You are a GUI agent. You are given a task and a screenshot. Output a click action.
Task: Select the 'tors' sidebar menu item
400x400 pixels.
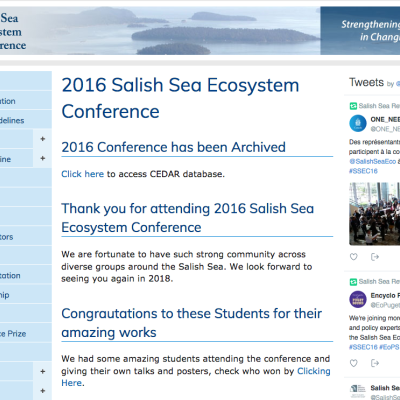26,237
